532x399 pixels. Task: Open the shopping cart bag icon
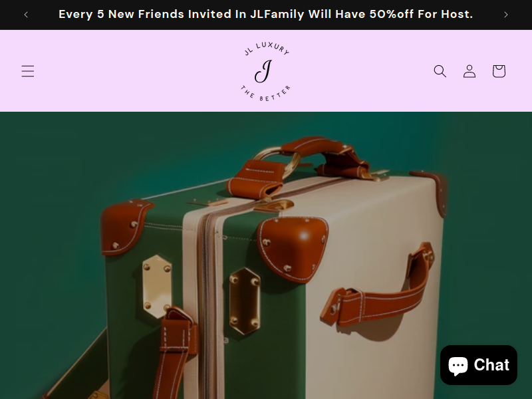coord(499,71)
